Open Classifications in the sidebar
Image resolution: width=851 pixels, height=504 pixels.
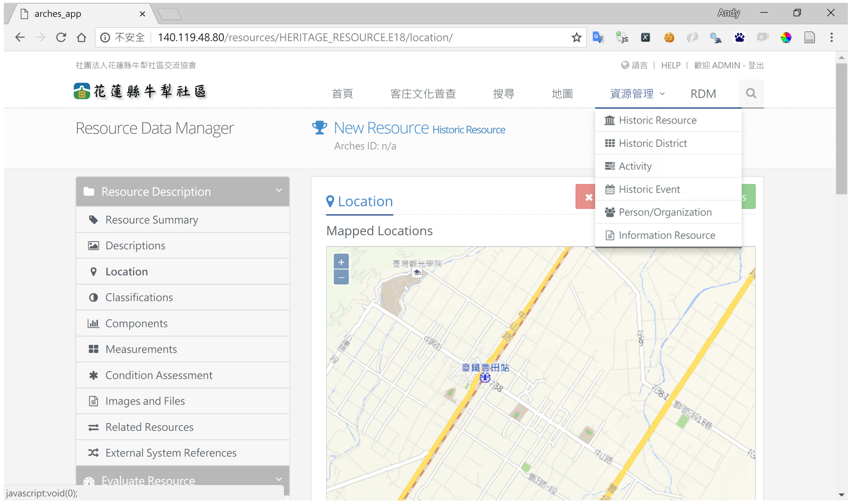click(139, 297)
